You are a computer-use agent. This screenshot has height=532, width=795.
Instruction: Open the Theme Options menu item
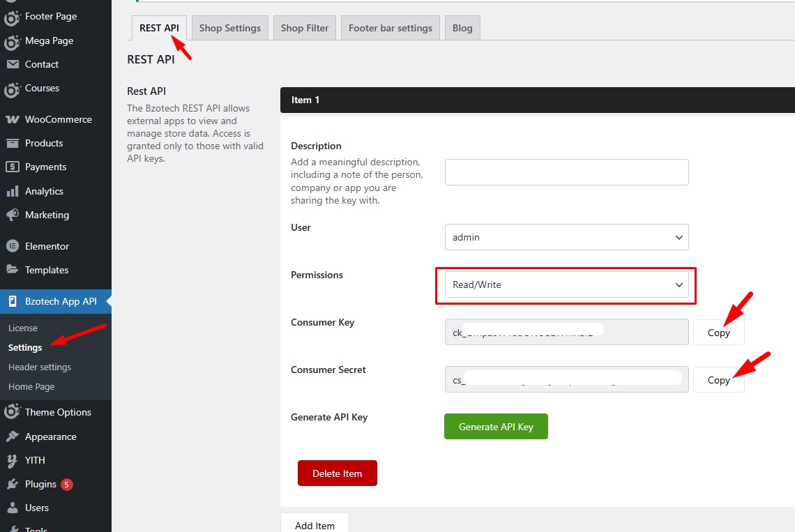point(56,412)
